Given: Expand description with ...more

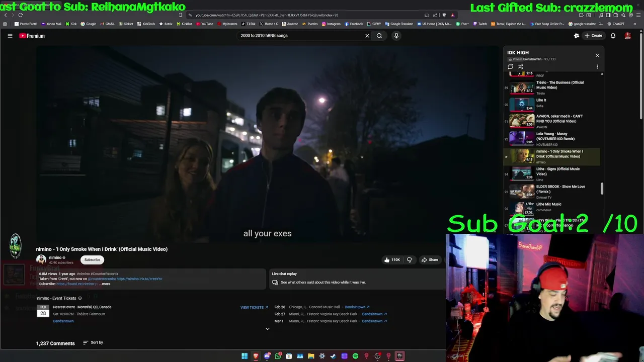Looking at the screenshot, I should [105, 284].
